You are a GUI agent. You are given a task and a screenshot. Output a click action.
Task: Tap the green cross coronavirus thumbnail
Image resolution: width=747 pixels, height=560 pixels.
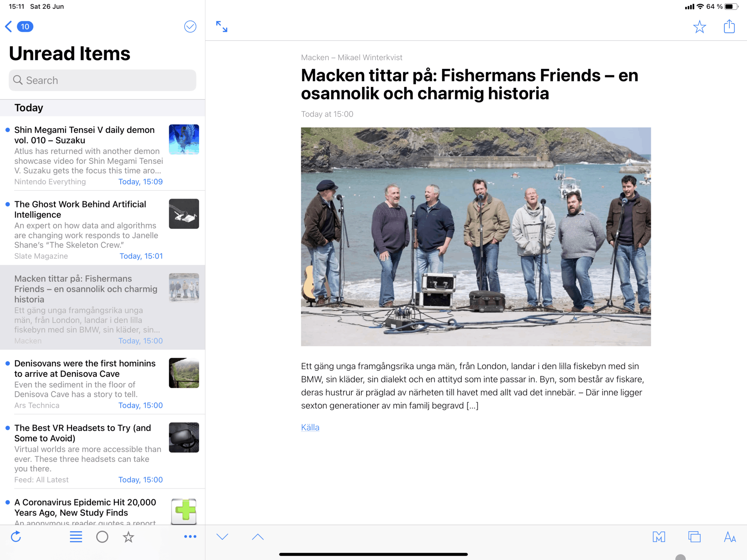[x=184, y=511]
